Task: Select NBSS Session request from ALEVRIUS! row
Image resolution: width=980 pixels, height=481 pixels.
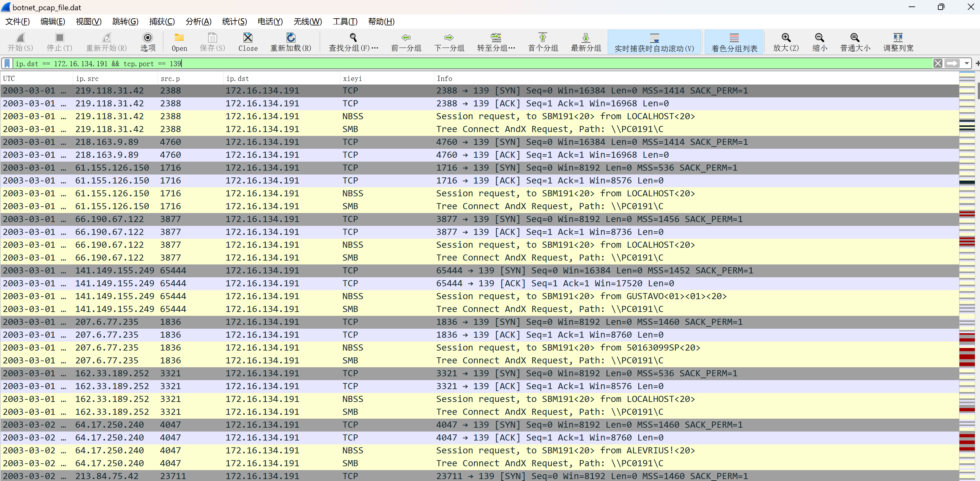Action: pyautogui.click(x=479, y=450)
